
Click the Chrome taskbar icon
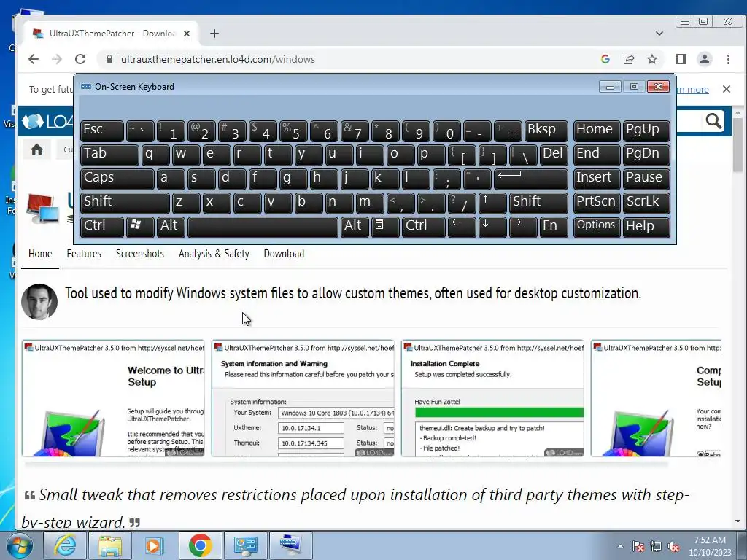pyautogui.click(x=200, y=545)
